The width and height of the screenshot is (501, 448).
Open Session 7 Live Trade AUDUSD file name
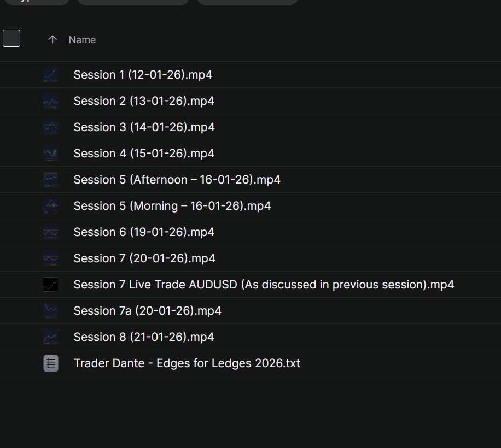click(x=264, y=285)
